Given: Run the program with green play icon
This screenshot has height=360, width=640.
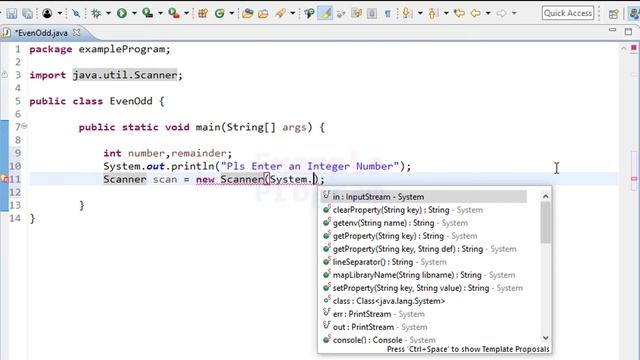Looking at the screenshot, I should pos(122,13).
